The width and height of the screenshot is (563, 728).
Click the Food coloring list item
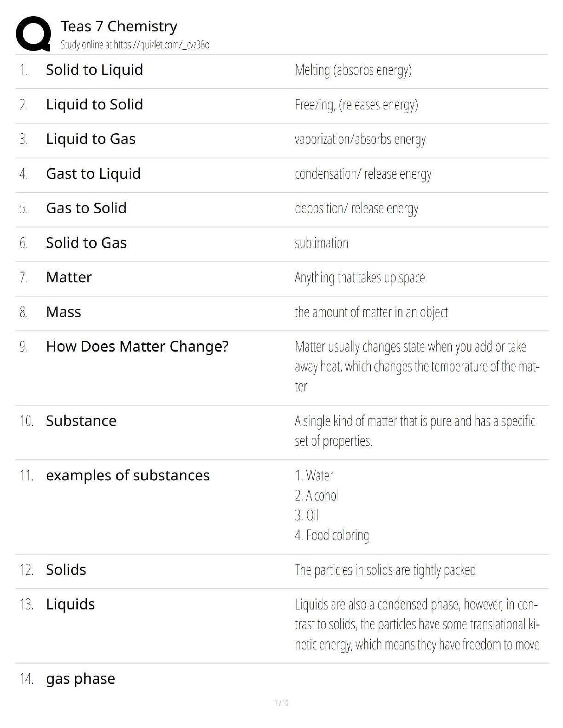point(332,535)
